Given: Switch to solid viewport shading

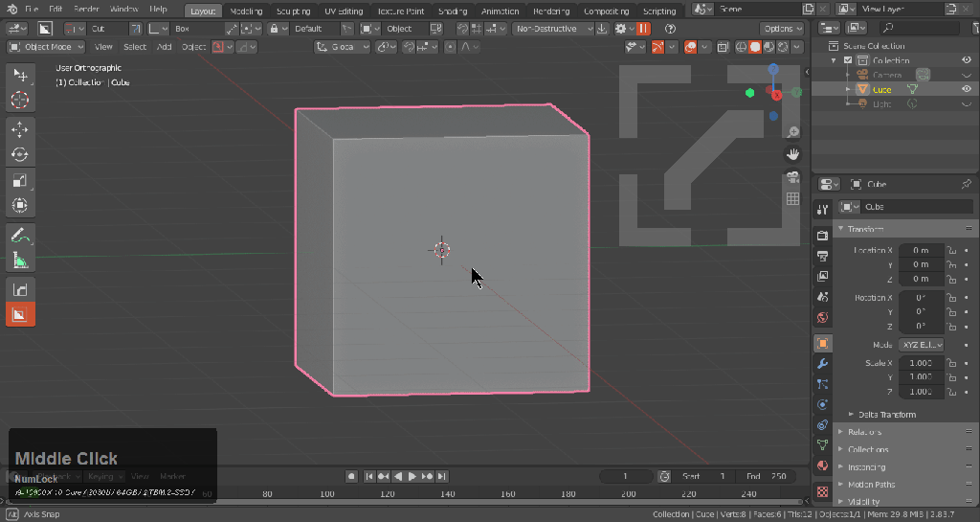Looking at the screenshot, I should (755, 47).
